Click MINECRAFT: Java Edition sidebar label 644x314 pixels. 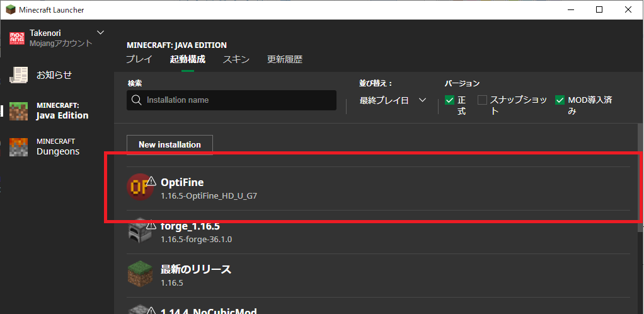62,111
